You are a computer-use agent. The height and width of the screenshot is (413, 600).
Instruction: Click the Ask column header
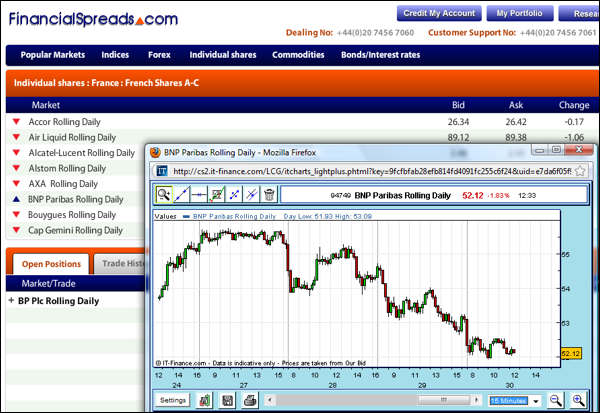pyautogui.click(x=516, y=105)
